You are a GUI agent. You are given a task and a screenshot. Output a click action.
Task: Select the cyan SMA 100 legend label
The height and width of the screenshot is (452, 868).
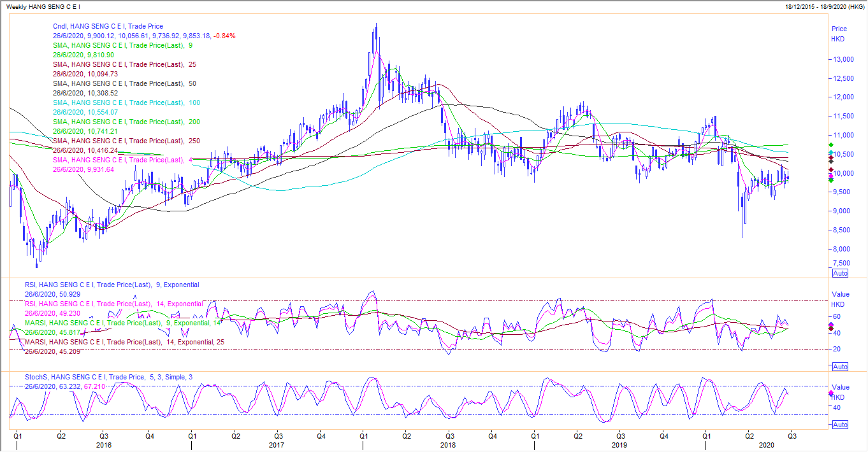click(x=127, y=103)
